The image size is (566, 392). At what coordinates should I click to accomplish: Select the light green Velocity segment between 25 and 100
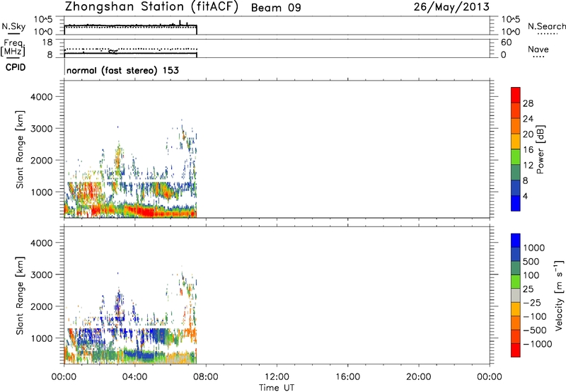[516, 282]
